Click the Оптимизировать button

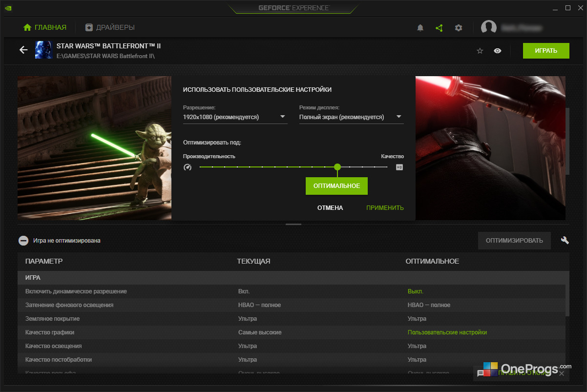pyautogui.click(x=514, y=241)
